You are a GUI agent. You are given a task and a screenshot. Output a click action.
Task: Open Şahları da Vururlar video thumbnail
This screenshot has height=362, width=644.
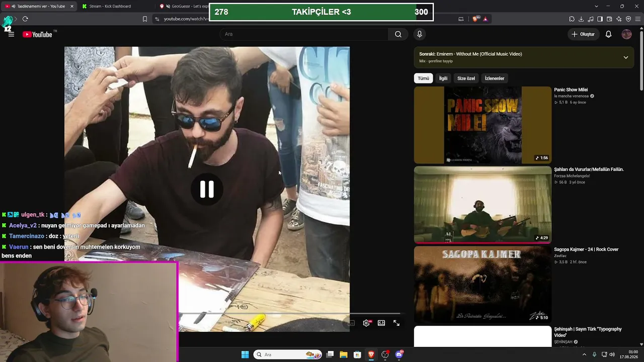pos(483,205)
